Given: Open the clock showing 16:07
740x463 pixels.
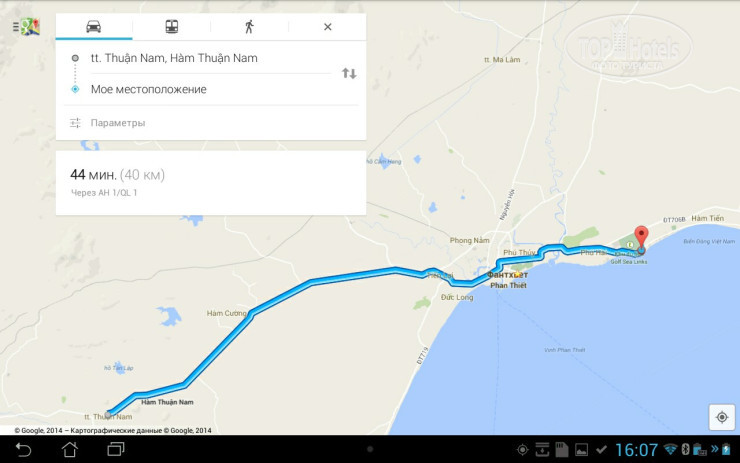Looking at the screenshot, I should point(636,450).
